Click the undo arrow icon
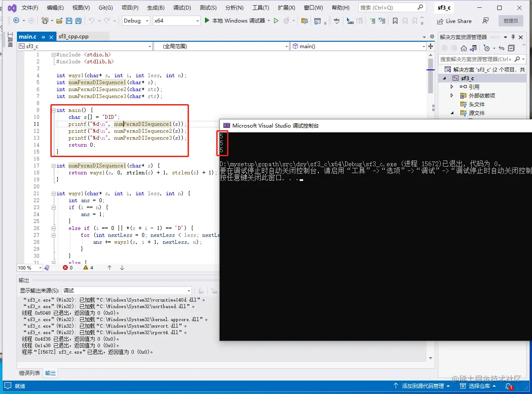Screen dimensions: 532x394 tap(91, 21)
